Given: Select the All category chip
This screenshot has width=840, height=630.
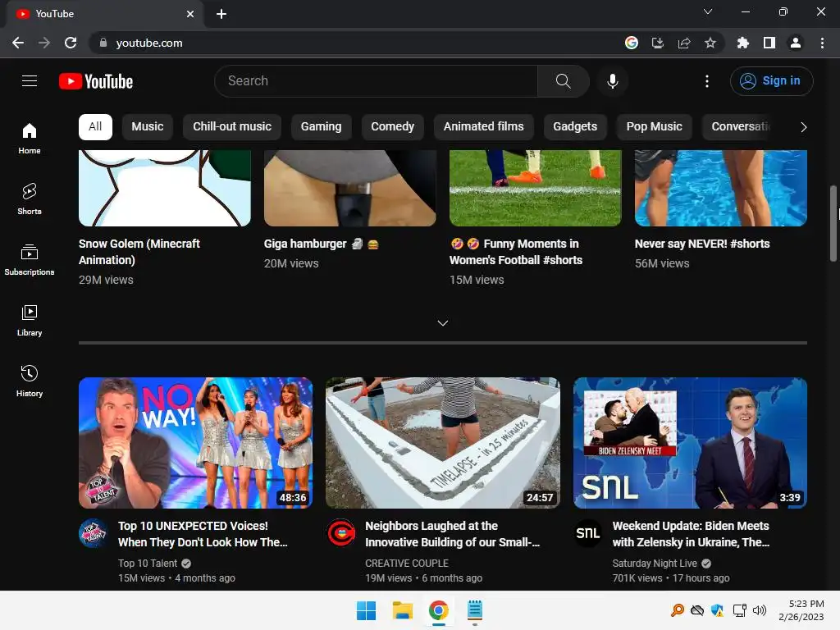Looking at the screenshot, I should [x=95, y=127].
